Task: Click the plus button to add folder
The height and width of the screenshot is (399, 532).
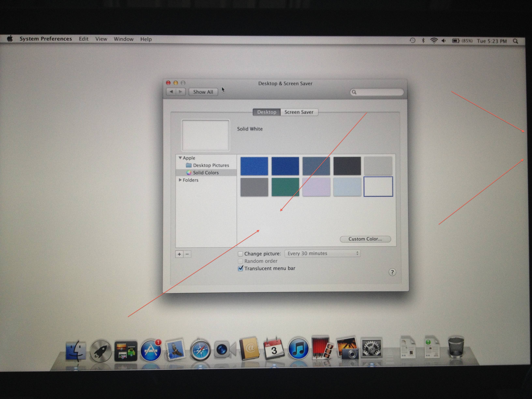Action: coord(179,254)
